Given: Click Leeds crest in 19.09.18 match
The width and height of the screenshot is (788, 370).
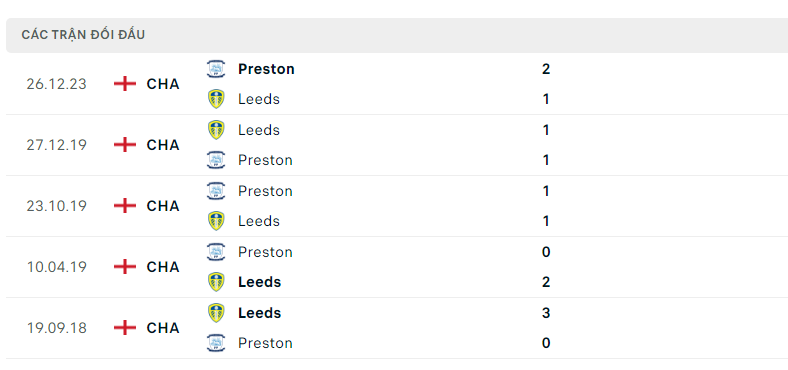Looking at the screenshot, I should [x=216, y=313].
